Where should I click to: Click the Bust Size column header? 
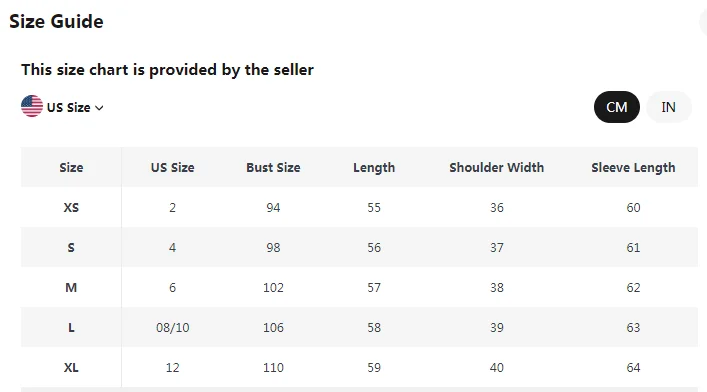(x=273, y=167)
